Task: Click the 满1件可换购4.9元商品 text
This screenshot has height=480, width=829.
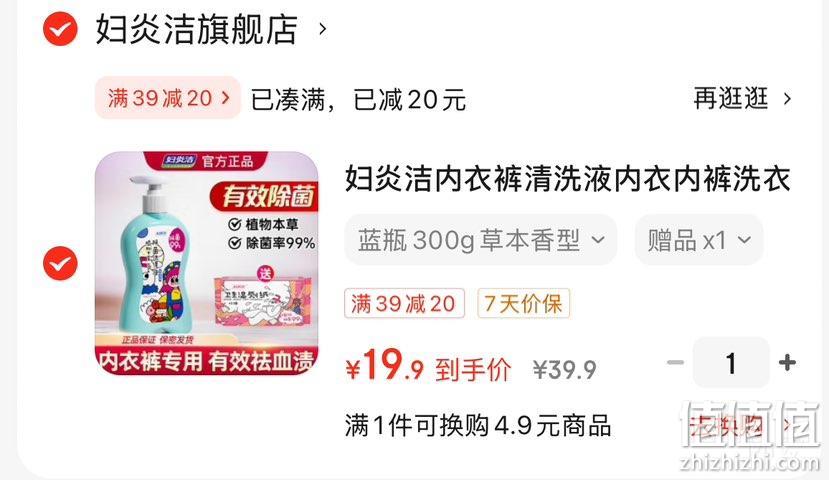Action: tap(478, 426)
